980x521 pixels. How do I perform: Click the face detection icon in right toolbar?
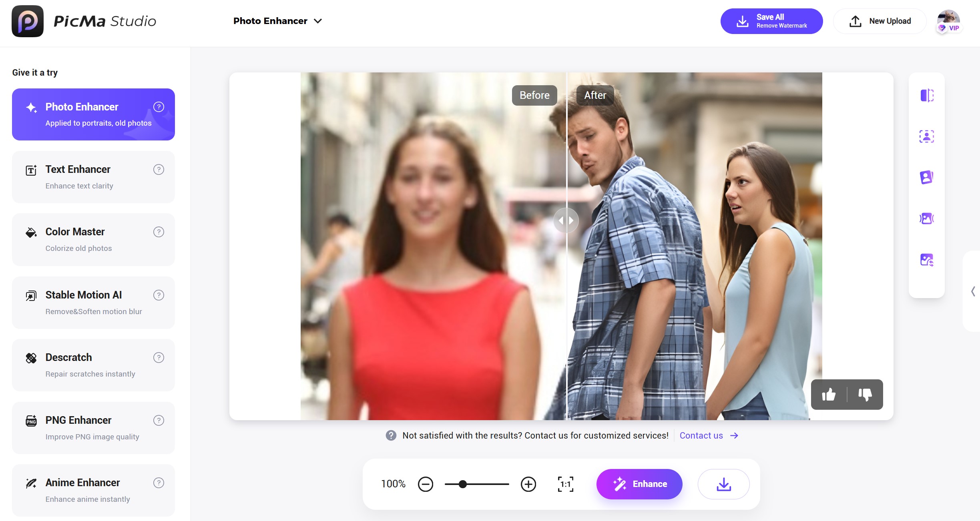[x=927, y=136]
